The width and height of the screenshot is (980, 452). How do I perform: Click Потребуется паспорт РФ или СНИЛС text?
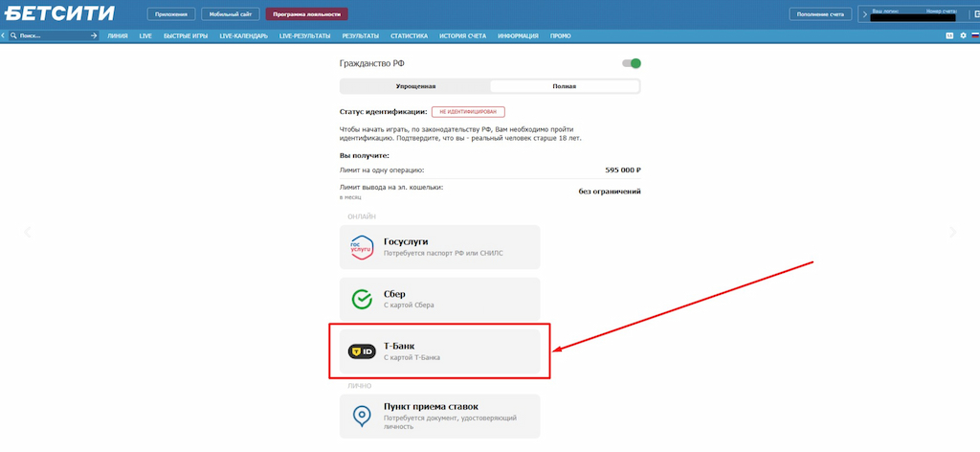[443, 253]
